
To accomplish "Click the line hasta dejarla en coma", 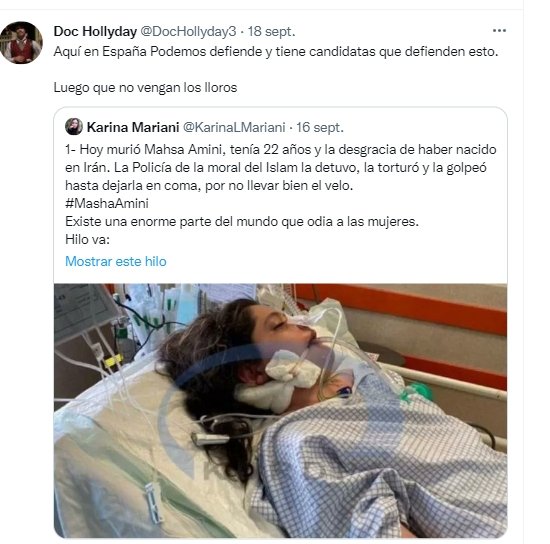I will [209, 186].
